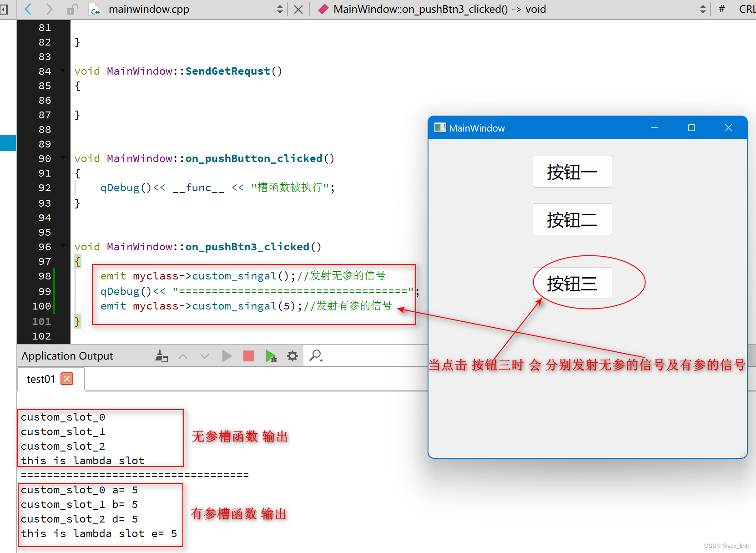Click the MainWindow title bar app icon
756x553 pixels.
(440, 127)
